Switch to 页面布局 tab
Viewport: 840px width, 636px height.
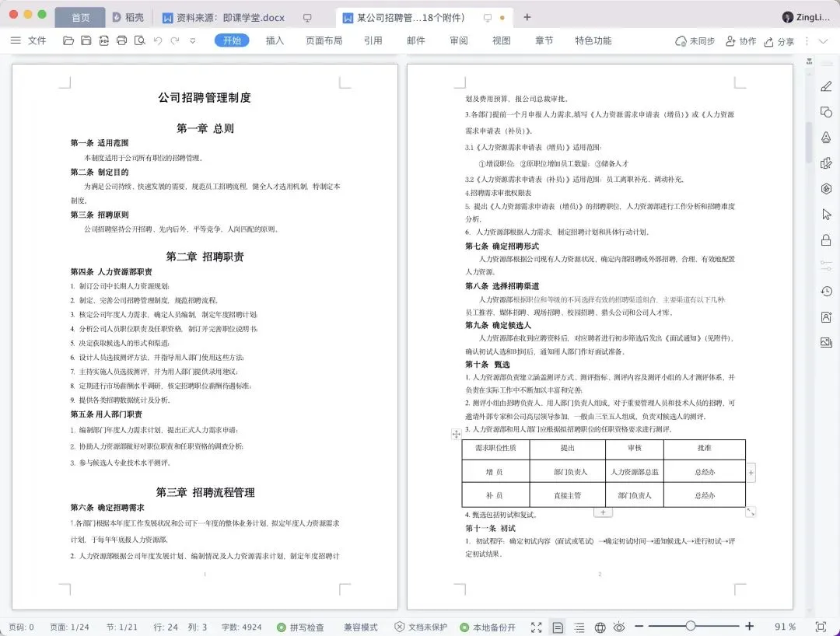tap(324, 40)
